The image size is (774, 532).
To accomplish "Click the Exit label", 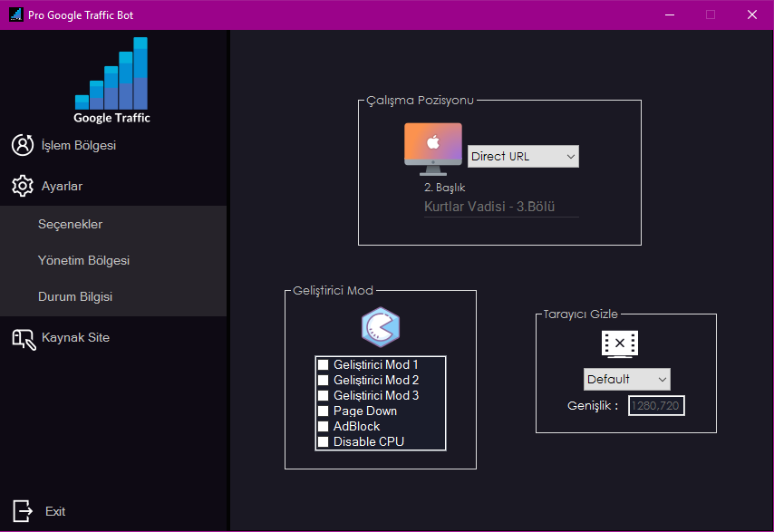I will (x=55, y=511).
